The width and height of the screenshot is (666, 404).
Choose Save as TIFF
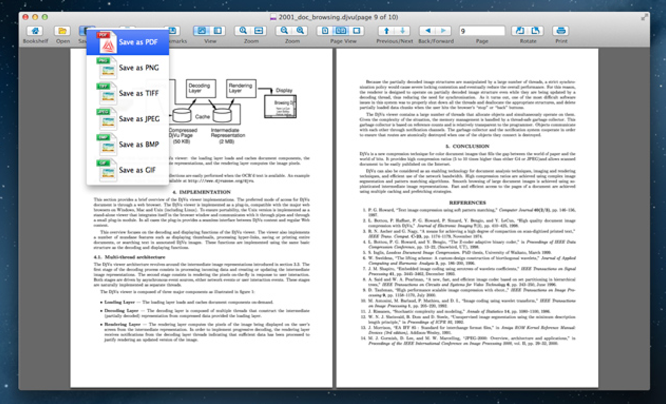(128, 93)
